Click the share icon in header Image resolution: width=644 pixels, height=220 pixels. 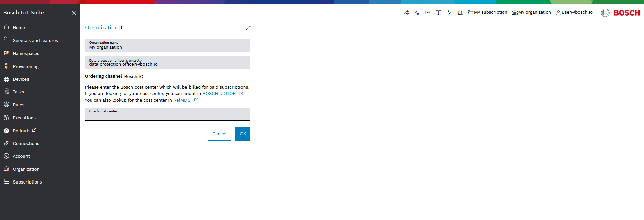coord(406,13)
